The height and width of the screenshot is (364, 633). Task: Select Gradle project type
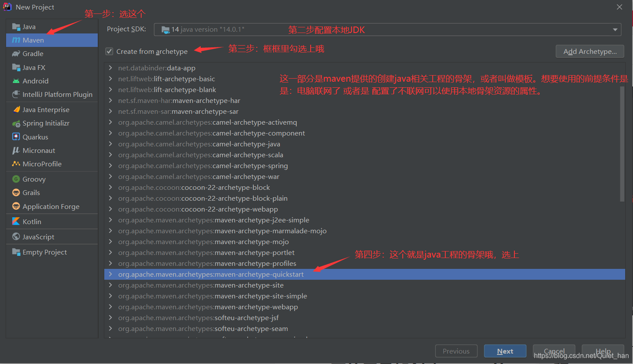(52, 53)
